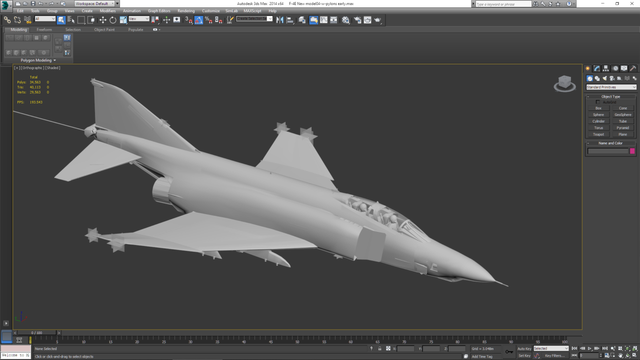Image resolution: width=640 pixels, height=360 pixels.
Task: Open Select by Name list icon
Action: point(71,20)
